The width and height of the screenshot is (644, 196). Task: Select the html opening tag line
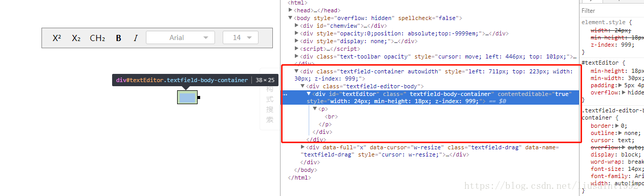(x=297, y=3)
